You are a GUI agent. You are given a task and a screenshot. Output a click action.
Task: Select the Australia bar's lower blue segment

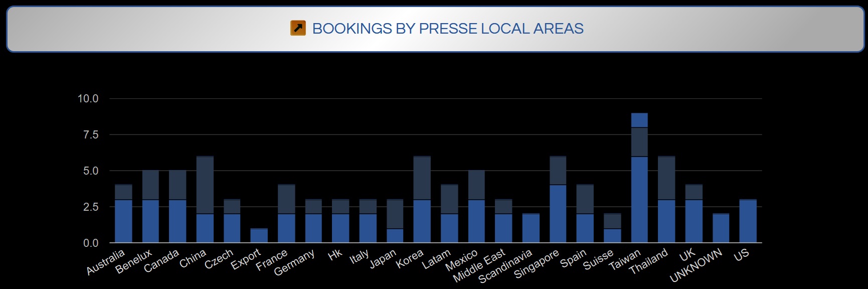[123, 221]
